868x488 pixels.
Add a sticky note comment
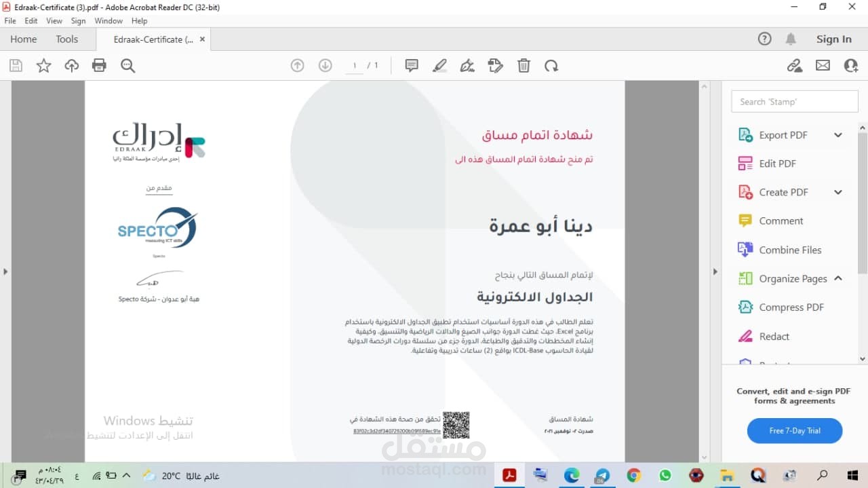(x=411, y=66)
